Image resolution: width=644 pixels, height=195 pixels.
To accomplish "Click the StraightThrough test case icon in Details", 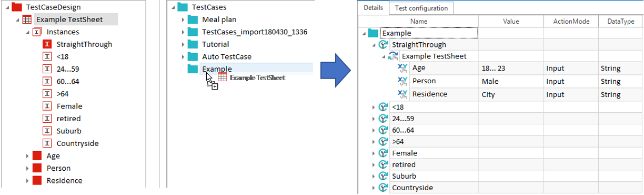I will tap(384, 45).
